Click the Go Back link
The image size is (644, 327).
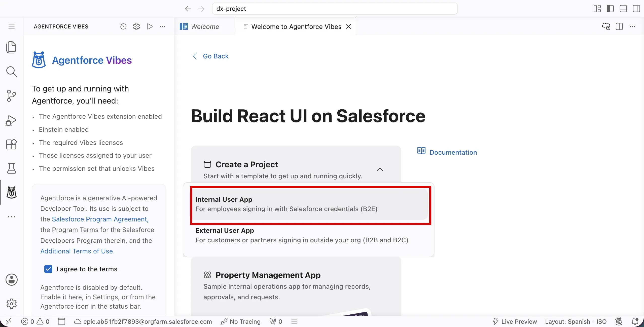[x=210, y=56]
